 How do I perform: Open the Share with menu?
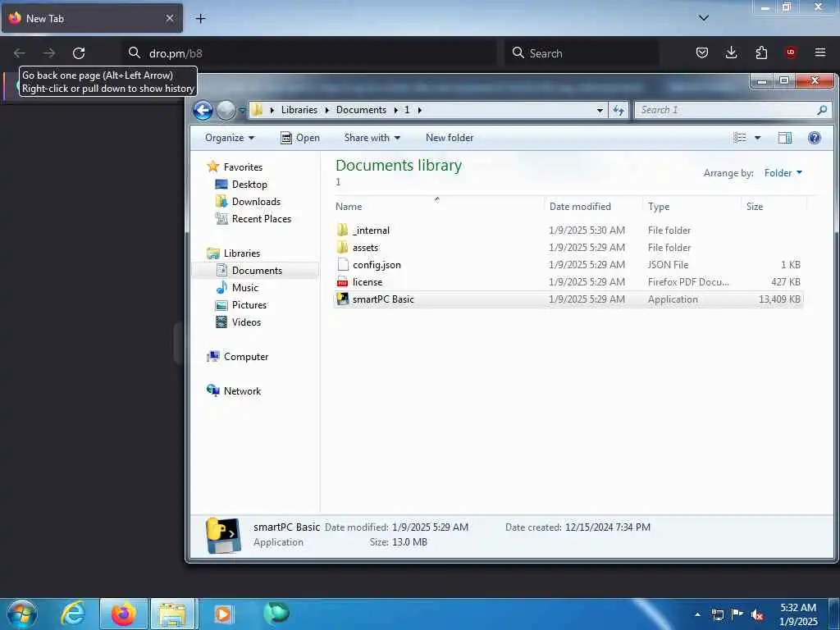[372, 138]
